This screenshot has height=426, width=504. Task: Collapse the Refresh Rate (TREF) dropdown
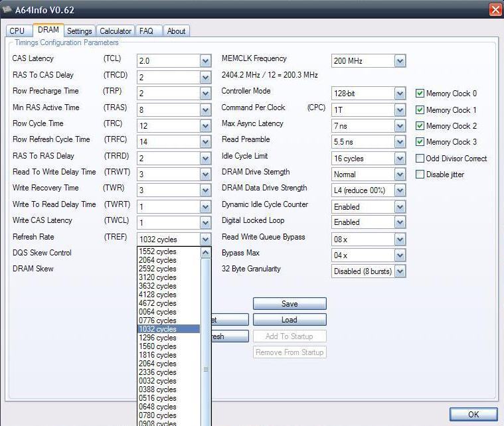(205, 240)
